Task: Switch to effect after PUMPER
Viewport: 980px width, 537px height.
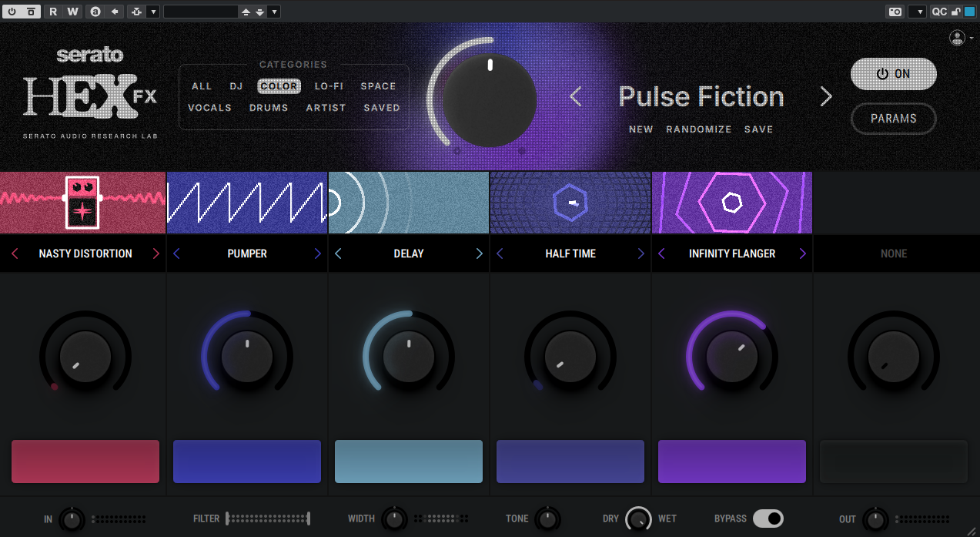Action: pos(318,253)
